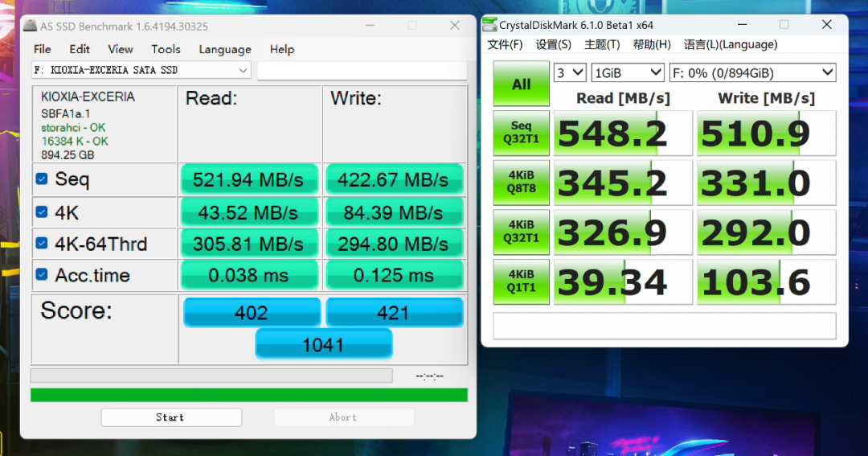
Task: Click the 4K read result 43.52 MB/s
Action: [250, 213]
